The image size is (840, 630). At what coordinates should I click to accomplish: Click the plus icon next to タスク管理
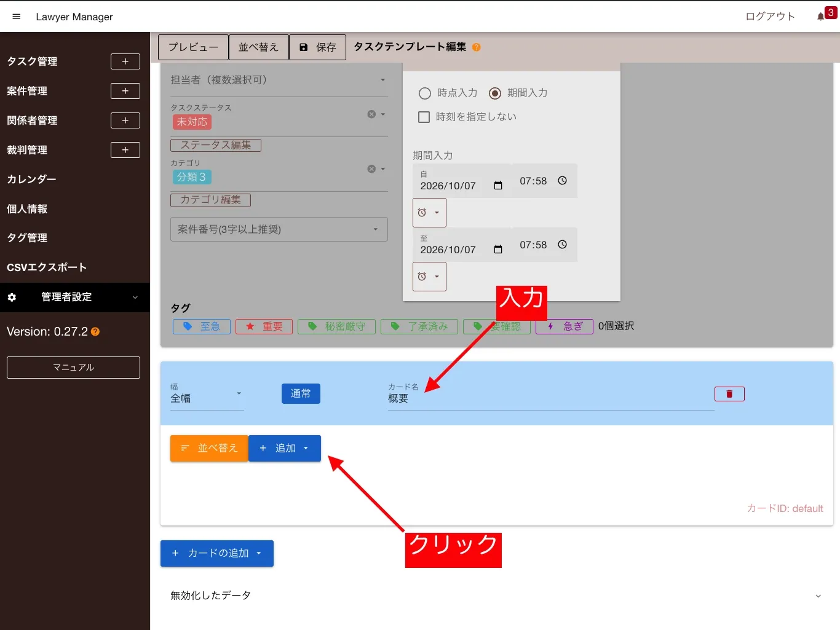pyautogui.click(x=125, y=61)
